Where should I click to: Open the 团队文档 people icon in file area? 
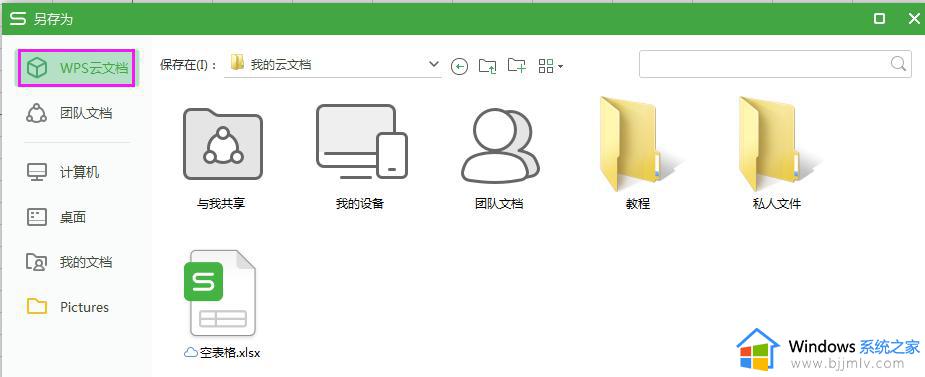pyautogui.click(x=500, y=145)
